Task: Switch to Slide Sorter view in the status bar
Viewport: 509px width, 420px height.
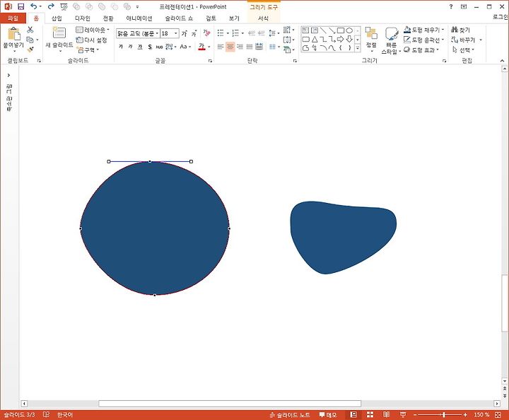Action: coord(370,414)
